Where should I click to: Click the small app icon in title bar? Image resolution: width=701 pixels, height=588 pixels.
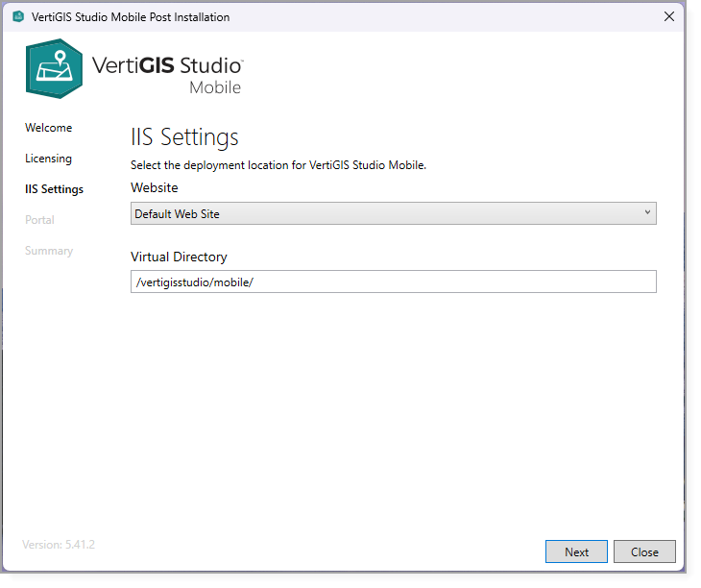pos(18,16)
